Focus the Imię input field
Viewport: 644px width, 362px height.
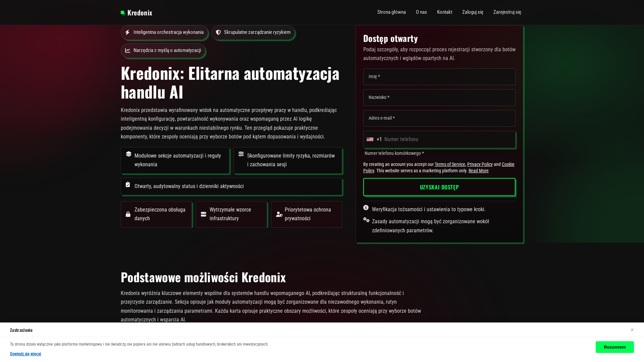tap(439, 77)
